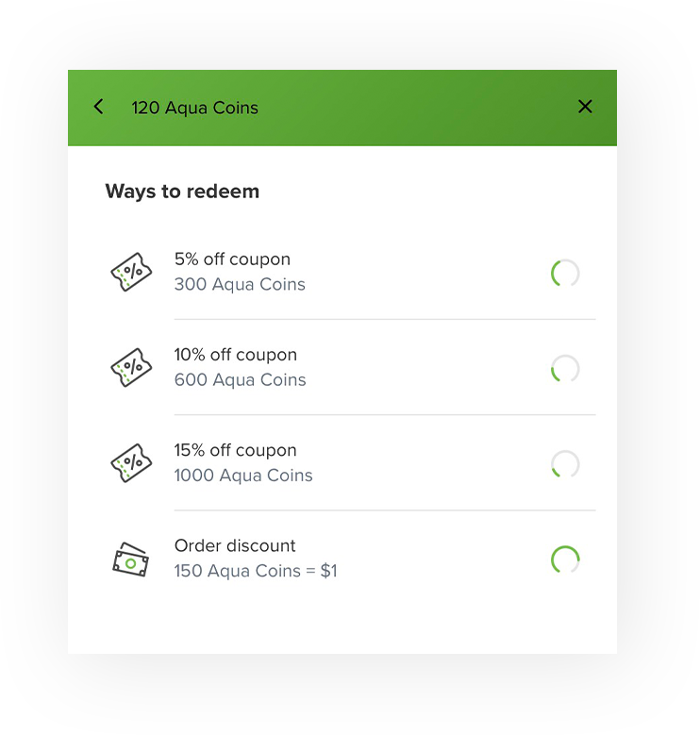
Task: Select the 15% off coupon progress ring
Action: pos(565,464)
